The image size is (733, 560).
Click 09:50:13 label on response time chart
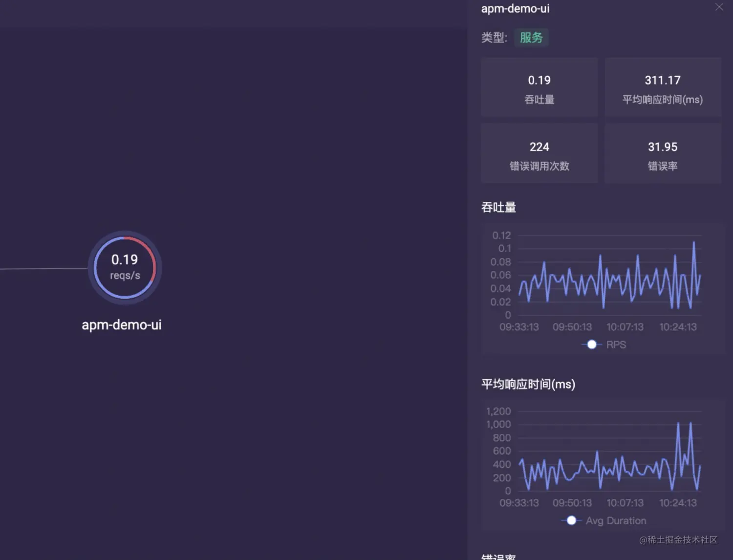[x=572, y=503]
